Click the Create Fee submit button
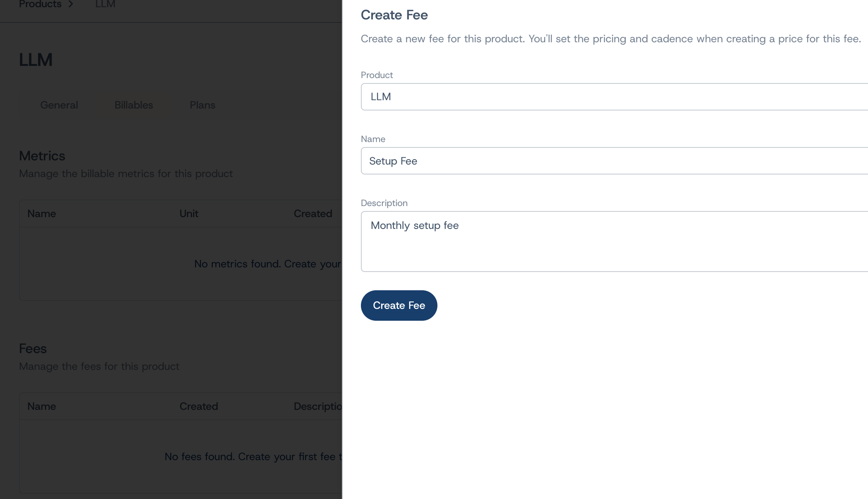The width and height of the screenshot is (868, 499). coord(399,305)
